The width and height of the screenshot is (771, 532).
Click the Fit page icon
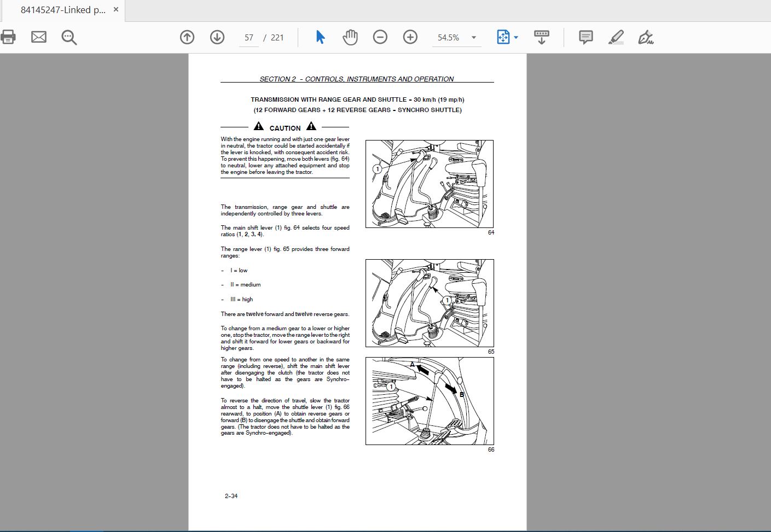pyautogui.click(x=503, y=37)
